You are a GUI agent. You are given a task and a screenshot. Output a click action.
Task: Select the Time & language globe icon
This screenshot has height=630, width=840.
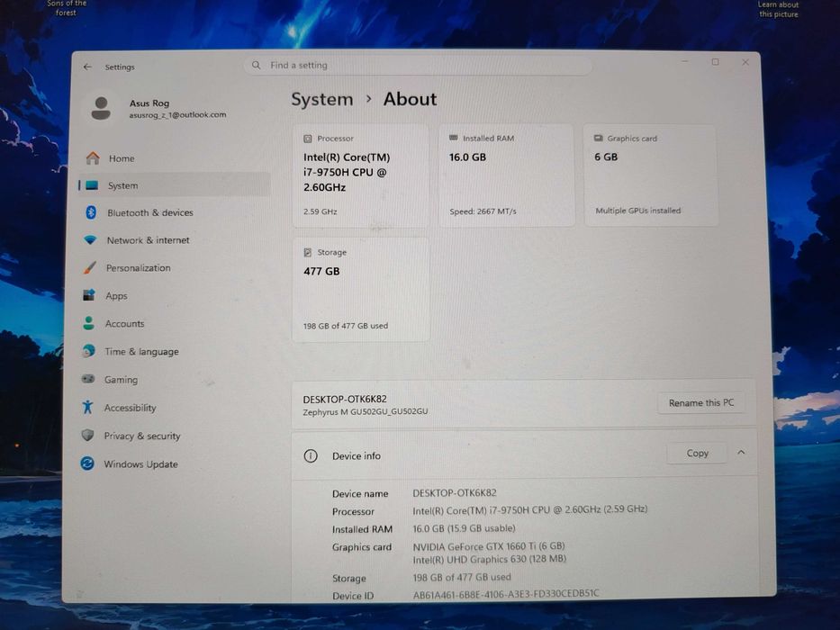[x=88, y=351]
